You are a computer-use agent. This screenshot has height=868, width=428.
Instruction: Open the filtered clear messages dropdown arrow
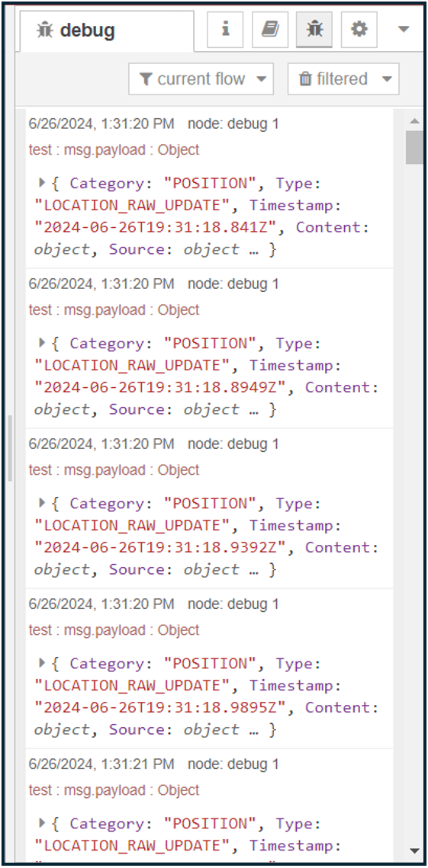388,79
